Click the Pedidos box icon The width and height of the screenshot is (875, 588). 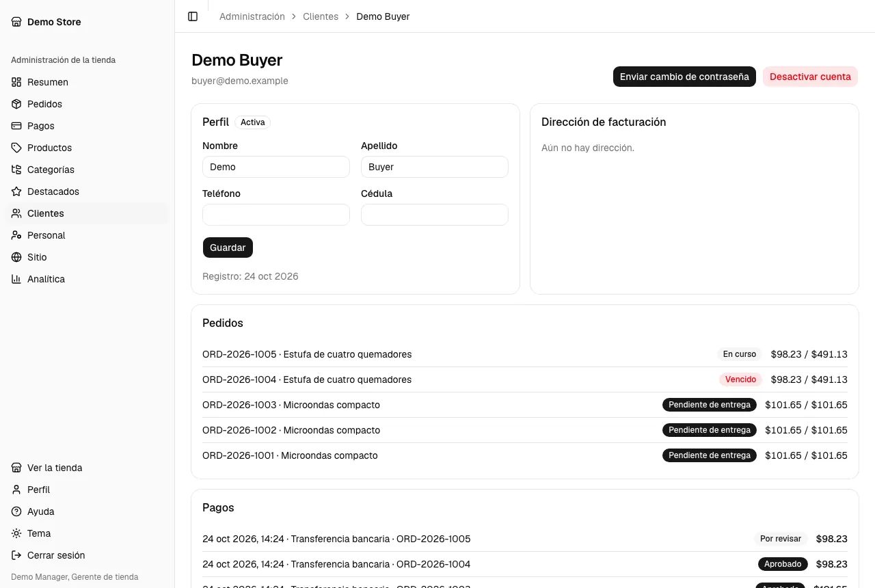(16, 104)
